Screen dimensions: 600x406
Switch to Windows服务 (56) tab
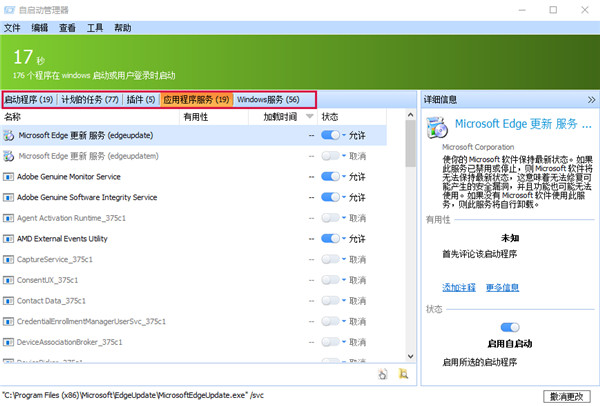point(268,100)
